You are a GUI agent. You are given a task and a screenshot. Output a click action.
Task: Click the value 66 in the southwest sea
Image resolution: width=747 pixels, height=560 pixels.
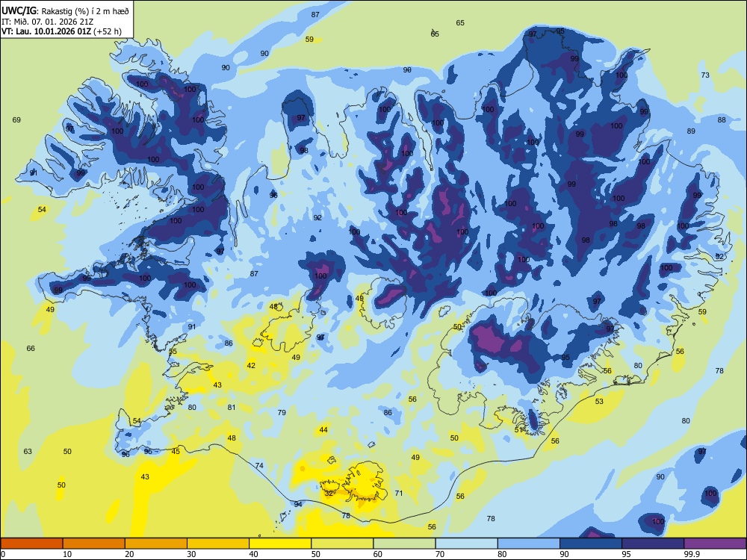click(x=31, y=349)
